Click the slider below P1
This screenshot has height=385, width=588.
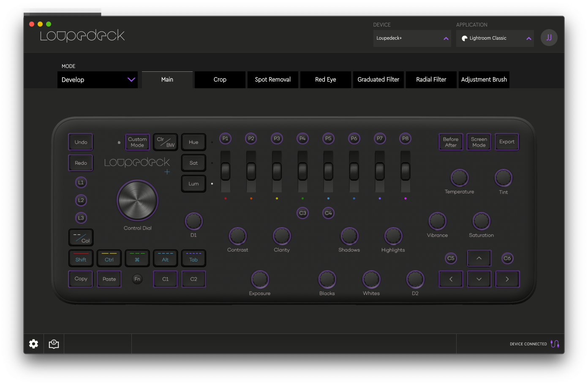pos(226,171)
